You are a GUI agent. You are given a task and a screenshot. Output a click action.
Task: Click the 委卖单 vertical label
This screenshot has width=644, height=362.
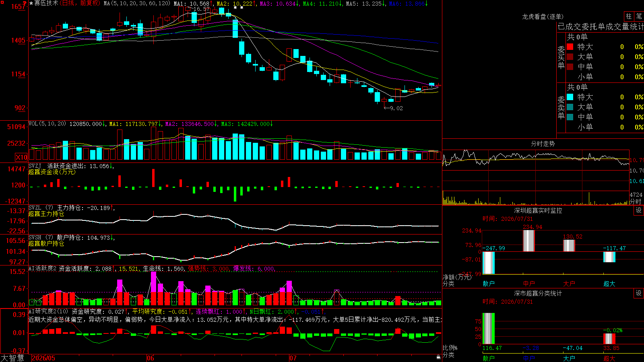tap(561, 107)
